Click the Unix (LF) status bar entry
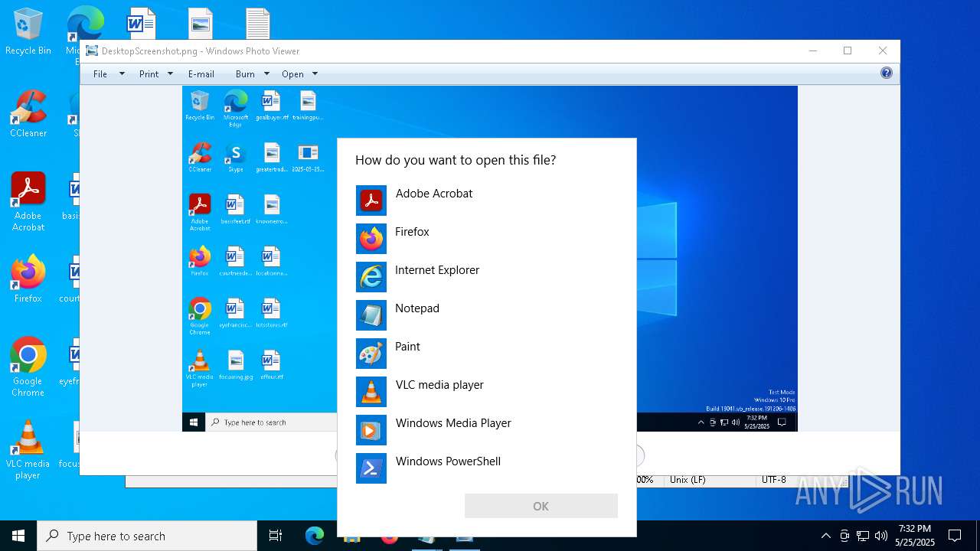Viewport: 980px width, 551px height. 688,480
